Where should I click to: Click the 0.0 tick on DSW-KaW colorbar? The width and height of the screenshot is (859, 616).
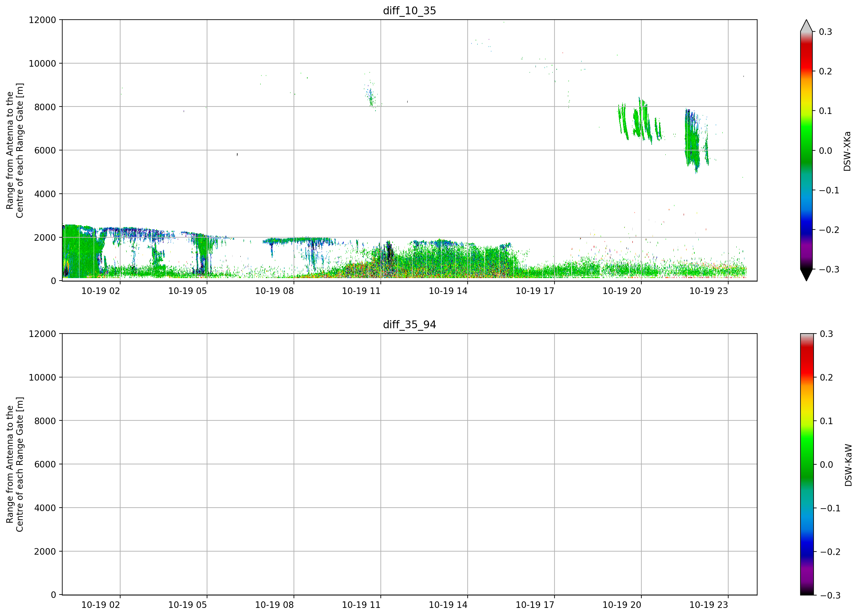tap(826, 464)
